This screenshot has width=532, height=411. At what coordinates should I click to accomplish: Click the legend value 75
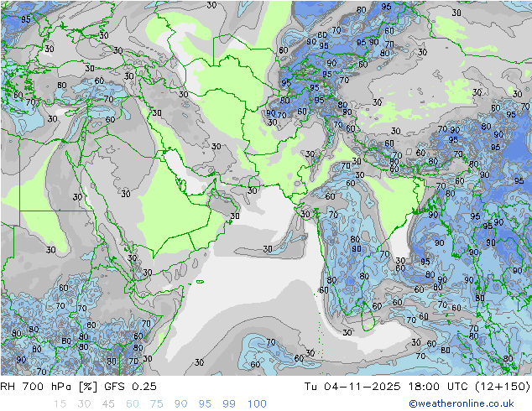pos(156,404)
